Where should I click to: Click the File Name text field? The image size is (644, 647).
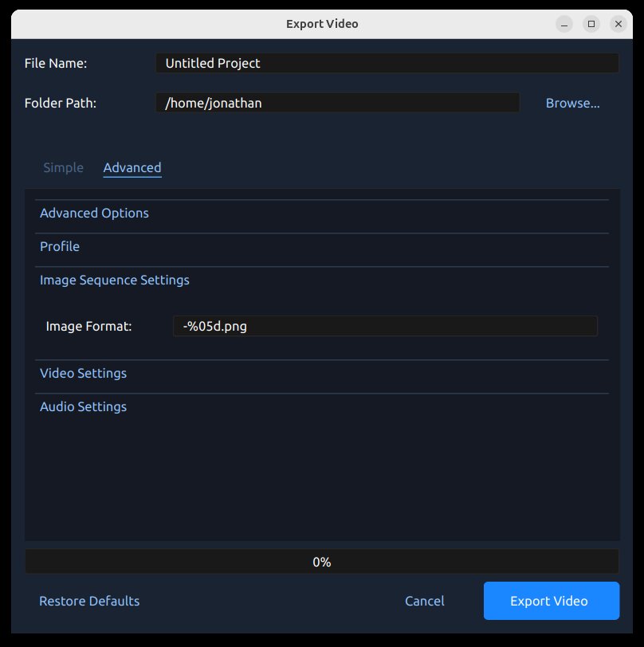[x=387, y=63]
